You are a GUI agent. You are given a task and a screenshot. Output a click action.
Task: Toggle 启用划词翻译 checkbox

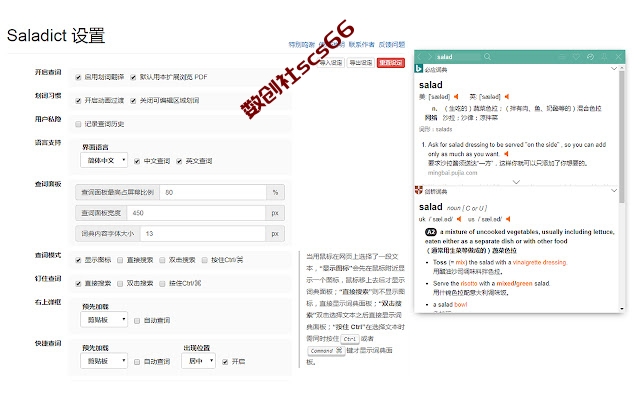[x=78, y=77]
